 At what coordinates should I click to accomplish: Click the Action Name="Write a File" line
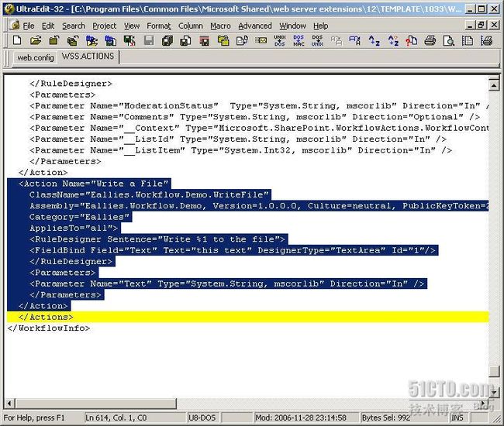pyautogui.click(x=93, y=184)
